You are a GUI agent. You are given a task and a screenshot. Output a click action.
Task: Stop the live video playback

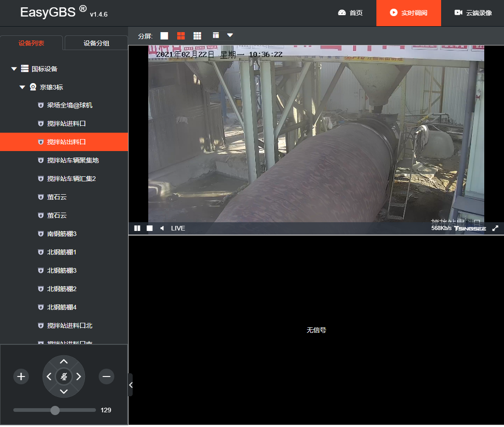tap(150, 228)
